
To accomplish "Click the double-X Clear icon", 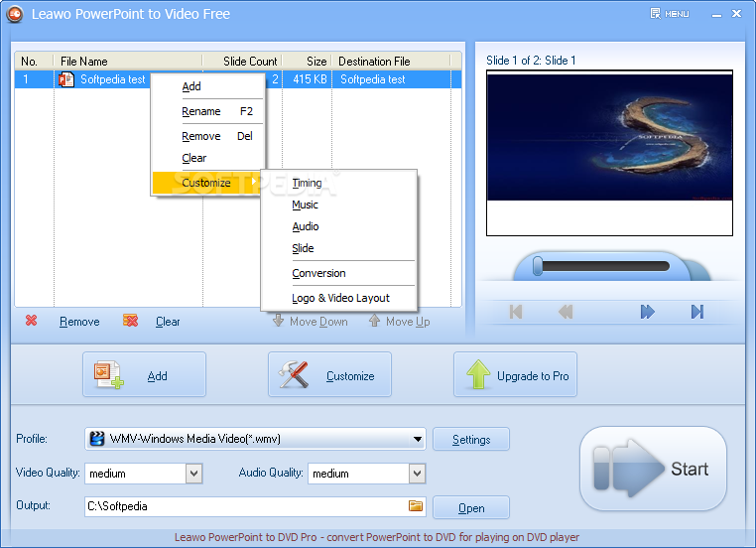I will (131, 321).
